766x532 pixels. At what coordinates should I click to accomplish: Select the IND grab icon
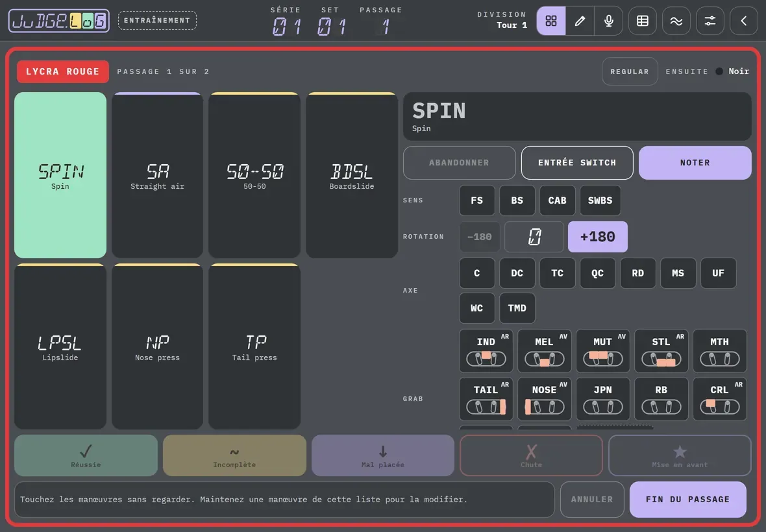tap(486, 351)
